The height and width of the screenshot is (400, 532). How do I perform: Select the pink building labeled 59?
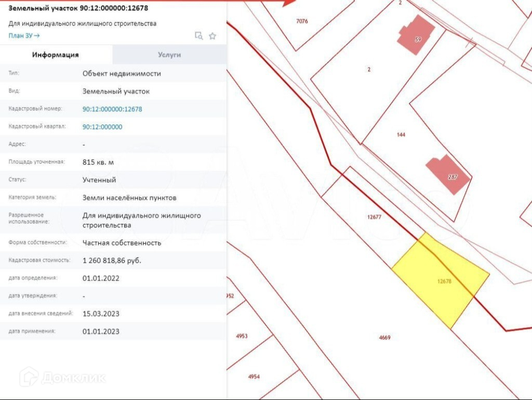click(x=417, y=35)
